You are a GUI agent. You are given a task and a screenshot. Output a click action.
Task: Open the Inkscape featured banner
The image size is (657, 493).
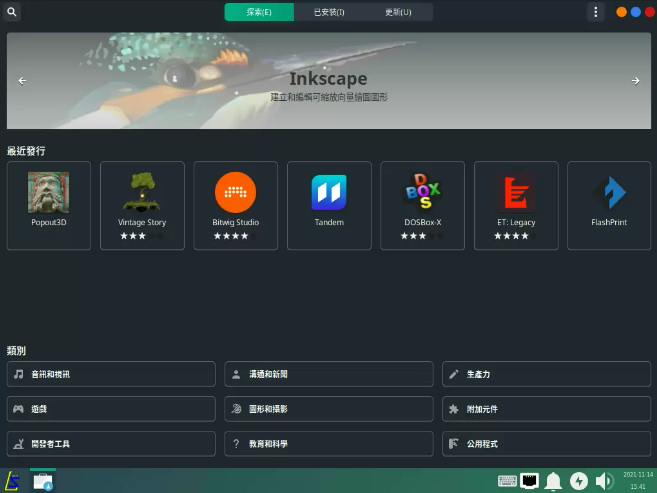coord(329,80)
